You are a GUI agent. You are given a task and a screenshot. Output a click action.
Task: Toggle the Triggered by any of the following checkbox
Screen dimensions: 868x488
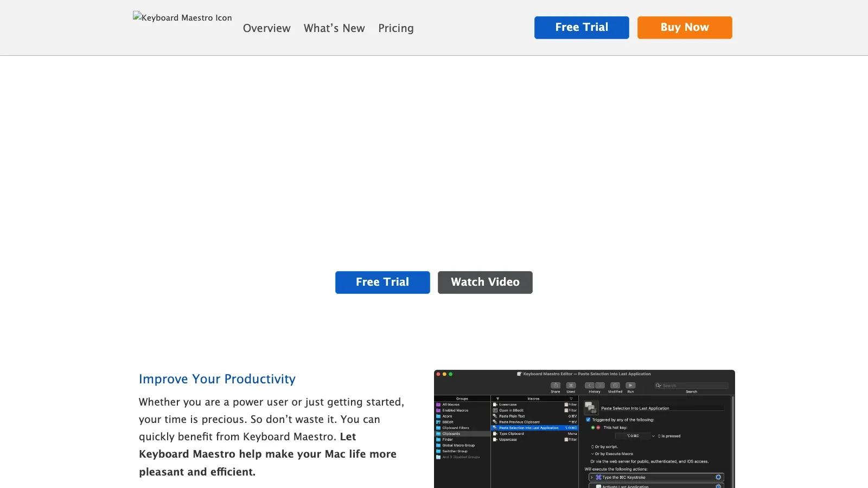pos(588,420)
